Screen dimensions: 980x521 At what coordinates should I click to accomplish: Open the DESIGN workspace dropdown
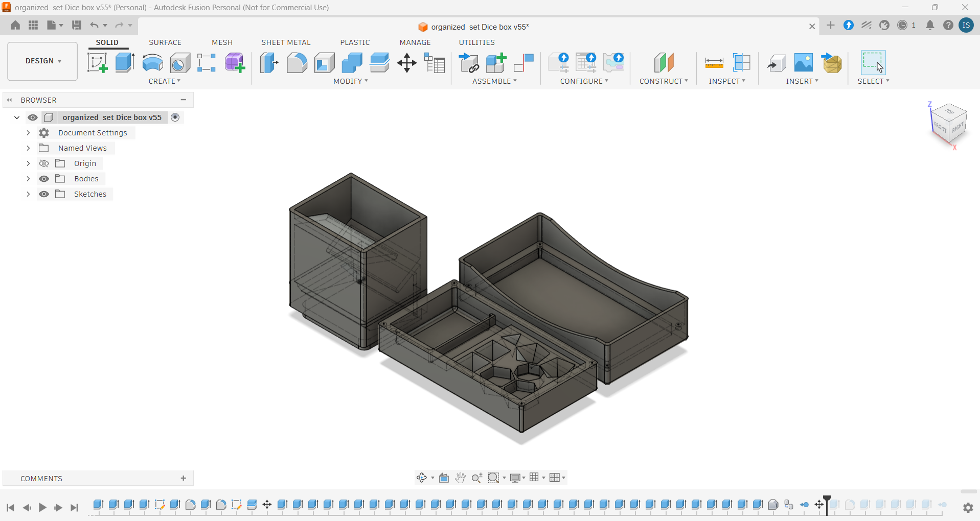coord(43,61)
